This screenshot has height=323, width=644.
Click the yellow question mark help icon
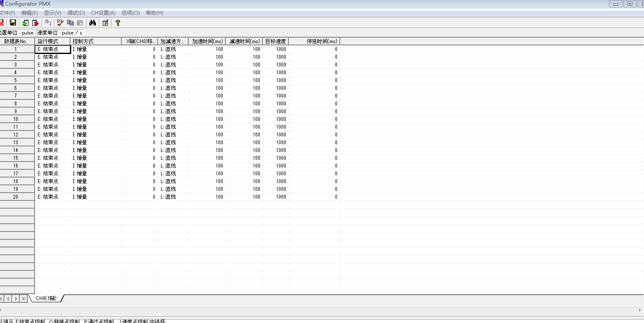(x=117, y=23)
